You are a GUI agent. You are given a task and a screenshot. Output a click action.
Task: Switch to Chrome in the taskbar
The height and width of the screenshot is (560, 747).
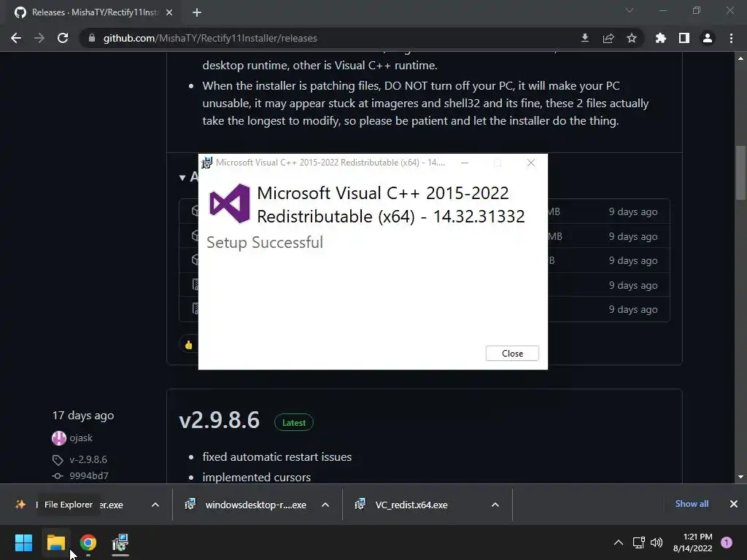[x=88, y=542]
